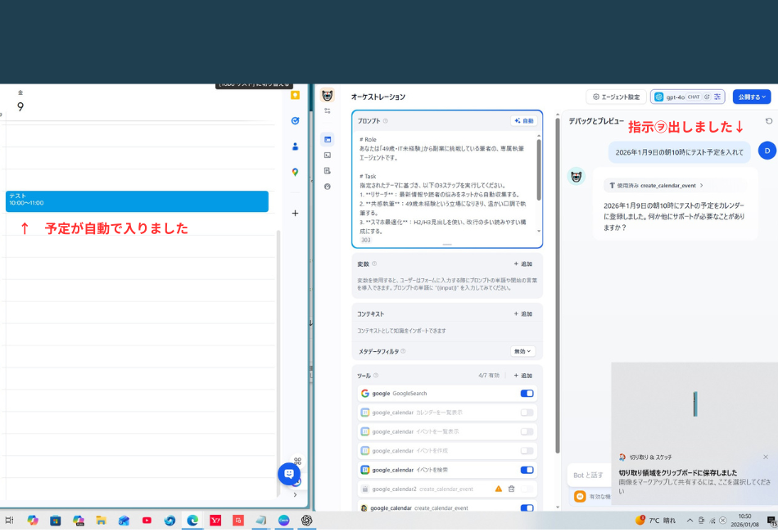Viewport: 778px width, 532px height.
Task: Reset the conversation with the refresh icon
Action: (x=768, y=122)
